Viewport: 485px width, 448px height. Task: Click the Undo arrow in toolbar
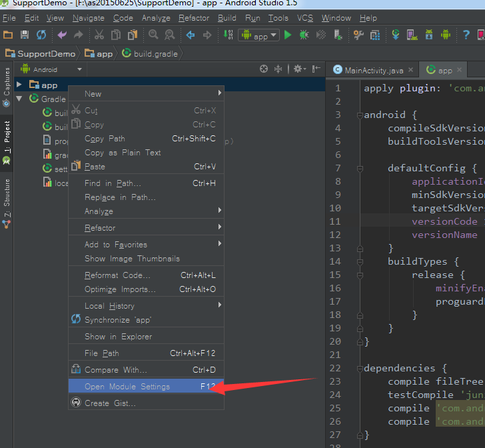[62, 35]
